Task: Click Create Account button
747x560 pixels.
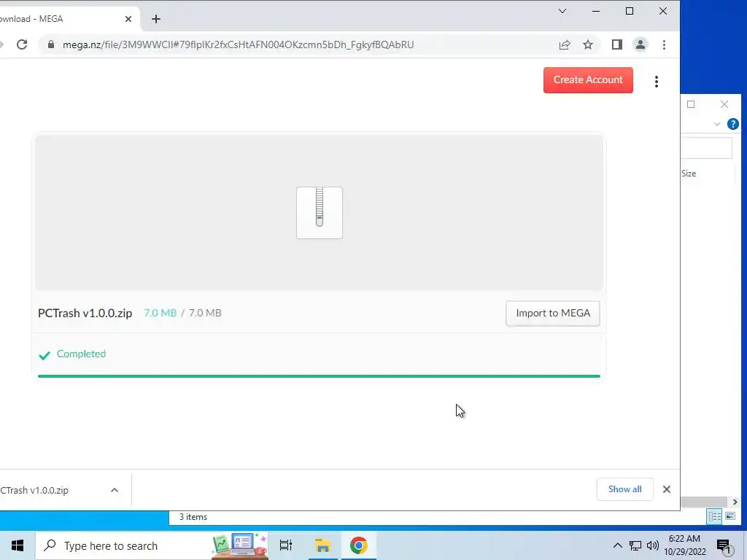Action: (588, 80)
